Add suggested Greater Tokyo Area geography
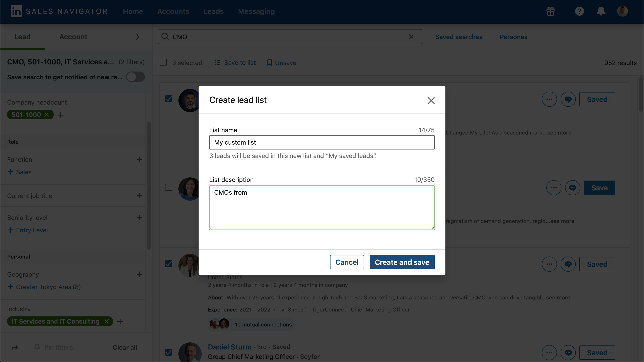The width and height of the screenshot is (644, 362). point(44,287)
